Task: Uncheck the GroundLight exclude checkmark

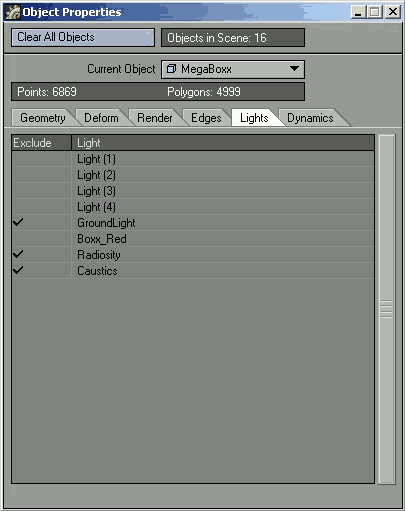Action: pos(18,222)
